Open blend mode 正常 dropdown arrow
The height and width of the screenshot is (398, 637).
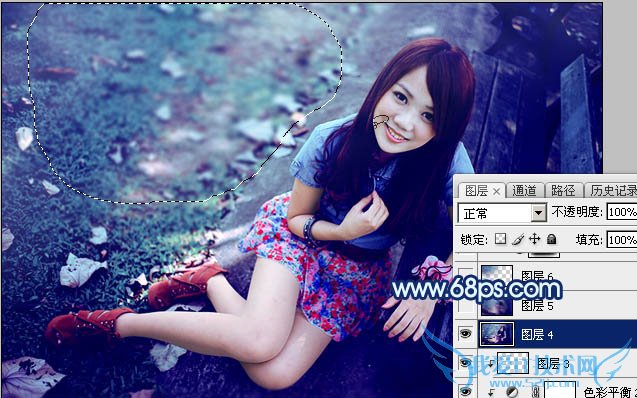point(539,213)
